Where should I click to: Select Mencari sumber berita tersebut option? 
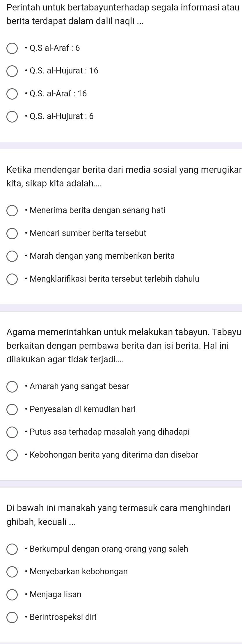pyautogui.click(x=12, y=234)
